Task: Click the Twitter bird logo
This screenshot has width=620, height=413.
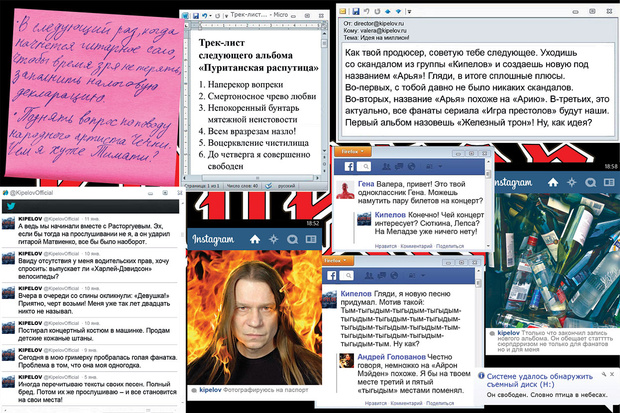Action: [x=11, y=206]
